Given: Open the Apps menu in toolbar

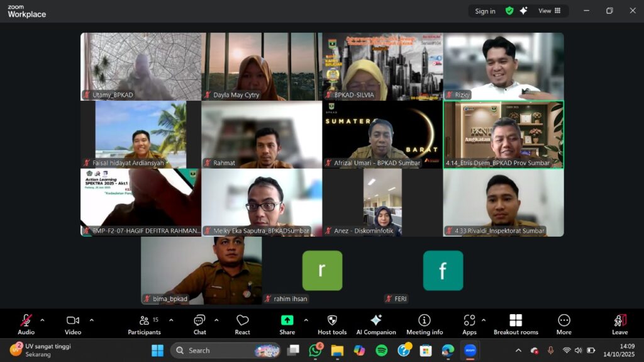Looking at the screenshot, I should tap(469, 325).
